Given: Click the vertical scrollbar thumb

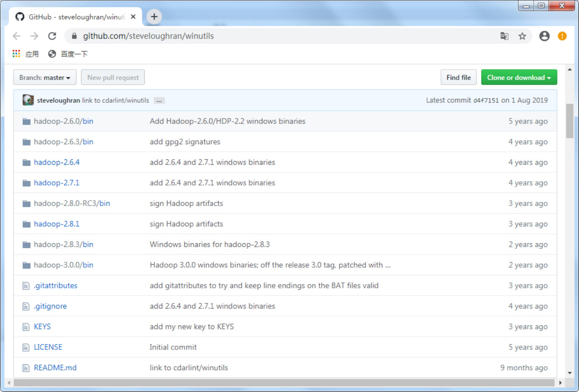Looking at the screenshot, I should point(570,121).
